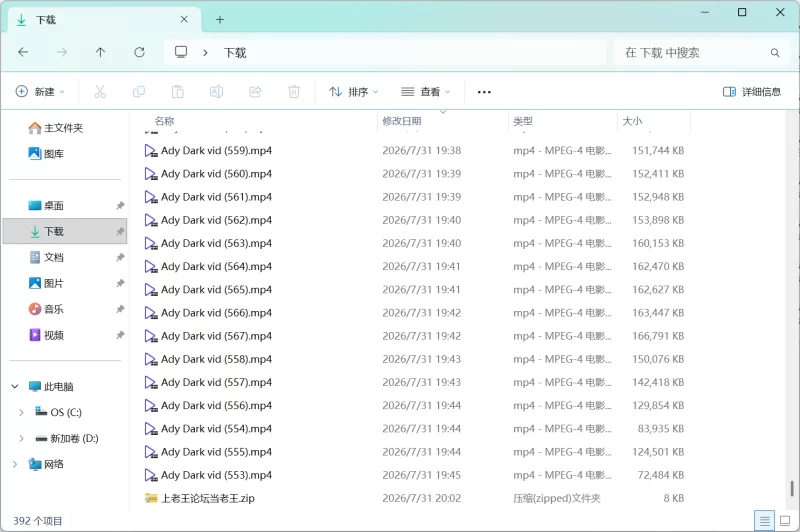
Task: Go up one folder level
Action: tap(101, 52)
